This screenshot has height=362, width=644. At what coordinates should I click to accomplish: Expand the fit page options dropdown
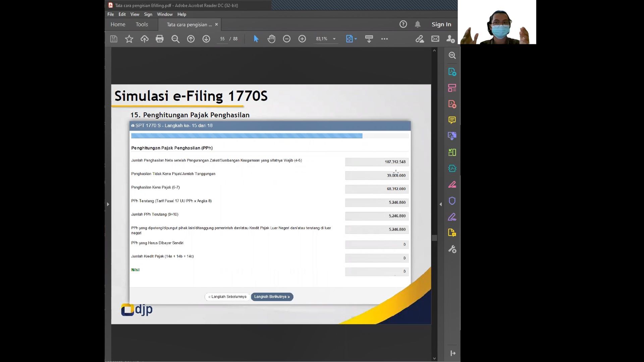coord(356,39)
